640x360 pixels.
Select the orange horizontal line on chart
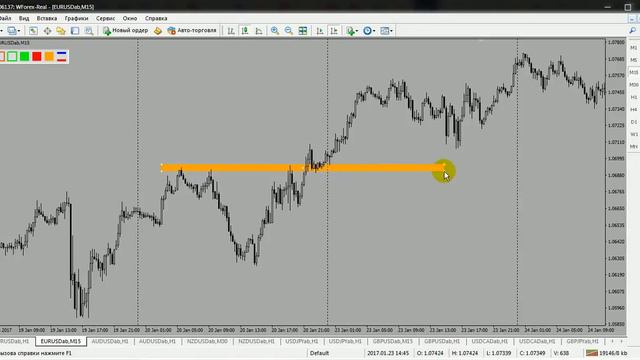pos(302,168)
